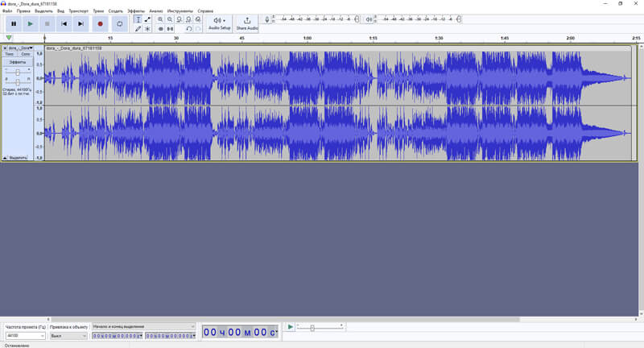Click the clip title dora_-_Dora_dura_67181158
The height and width of the screenshot is (348, 644).
[74, 48]
